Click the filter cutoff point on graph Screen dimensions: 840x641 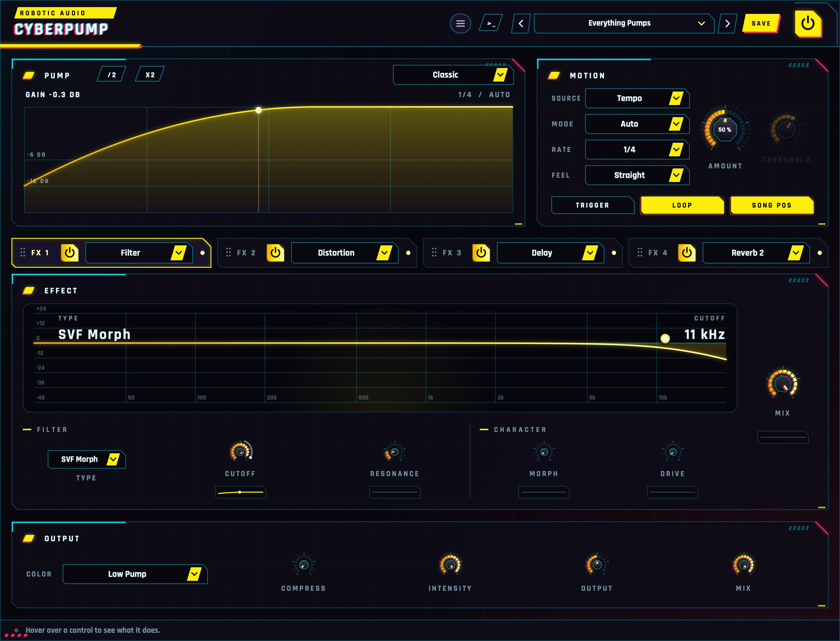[665, 338]
